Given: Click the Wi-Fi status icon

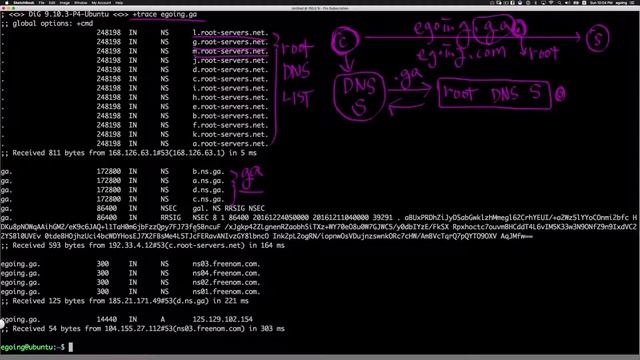Looking at the screenshot, I should coord(551,2).
